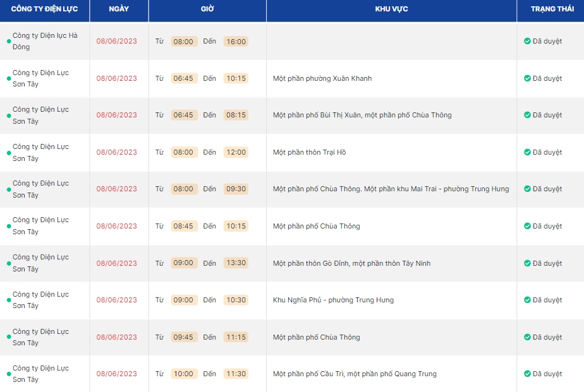Screen dimensions: 584x392
Task: Click the 06:45 start time in the Xuân Khanh row
Action: pyautogui.click(x=184, y=78)
